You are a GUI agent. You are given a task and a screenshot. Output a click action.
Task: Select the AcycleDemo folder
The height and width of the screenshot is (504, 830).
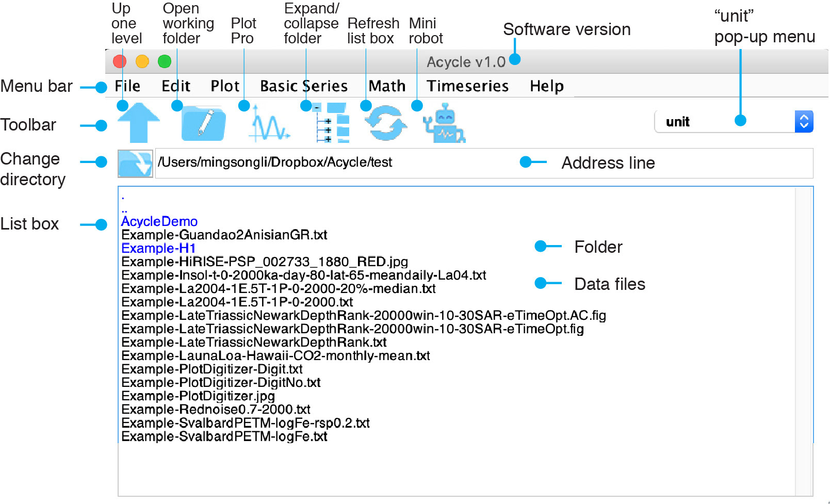159,221
